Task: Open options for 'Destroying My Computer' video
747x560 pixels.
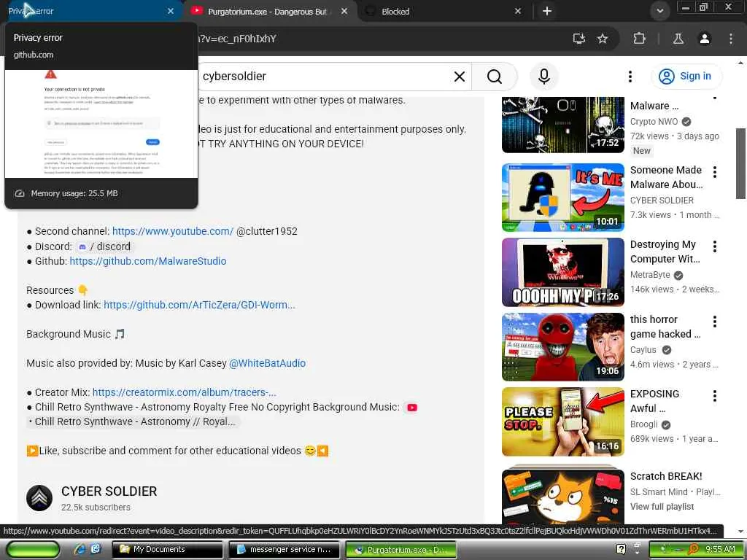Action: 715,246
